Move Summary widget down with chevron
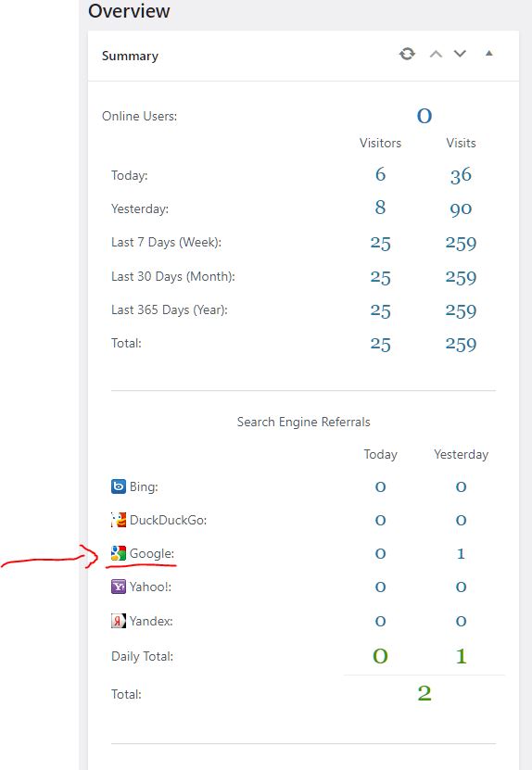The image size is (532, 770). 460,54
